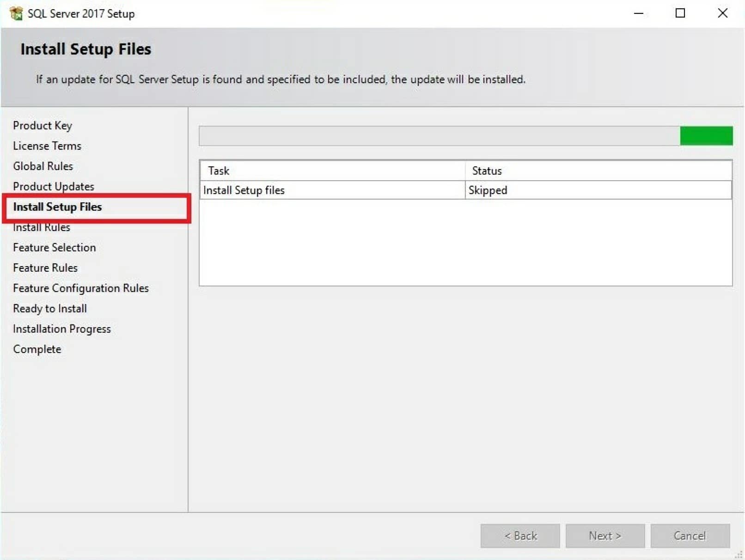Go to the Global Rules step
The height and width of the screenshot is (560, 745).
point(43,166)
